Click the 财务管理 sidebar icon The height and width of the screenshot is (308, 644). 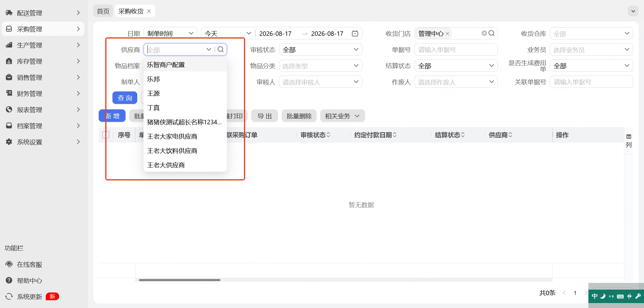[9, 94]
